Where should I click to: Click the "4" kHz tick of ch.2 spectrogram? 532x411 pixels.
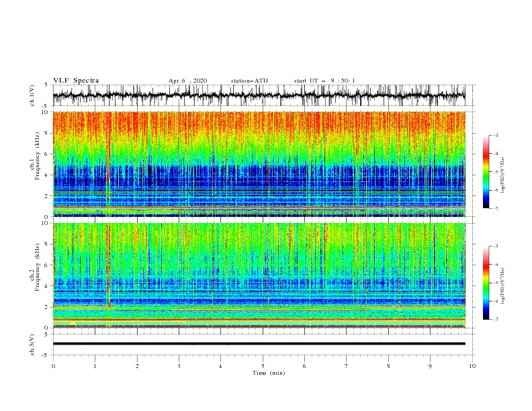pos(46,286)
